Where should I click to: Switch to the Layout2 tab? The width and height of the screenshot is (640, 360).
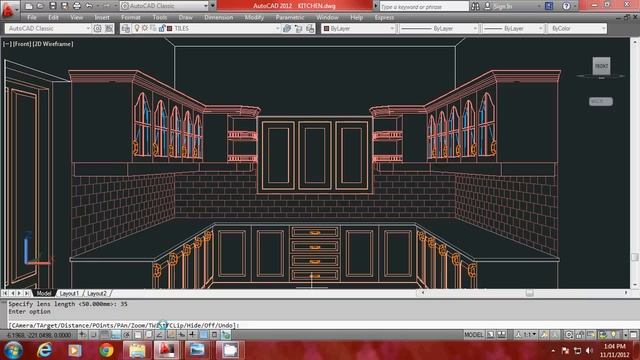click(x=97, y=293)
